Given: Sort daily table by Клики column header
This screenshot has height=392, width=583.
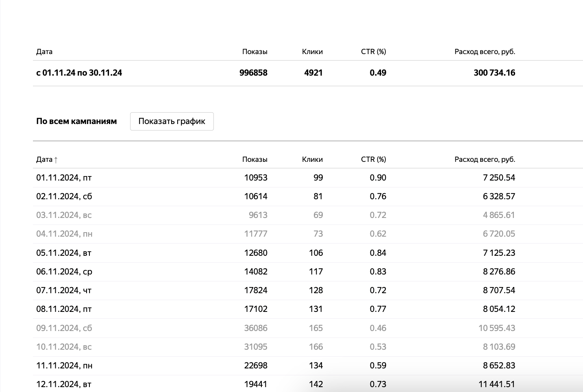Looking at the screenshot, I should point(312,159).
